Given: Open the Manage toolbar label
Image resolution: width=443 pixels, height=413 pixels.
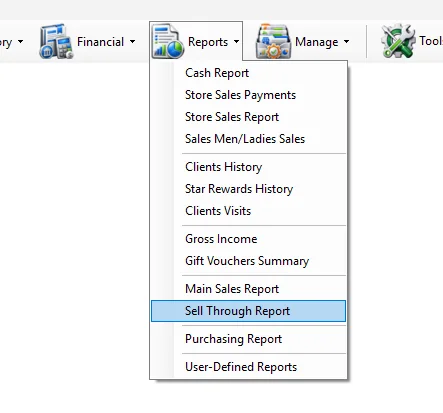Looking at the screenshot, I should (x=317, y=42).
